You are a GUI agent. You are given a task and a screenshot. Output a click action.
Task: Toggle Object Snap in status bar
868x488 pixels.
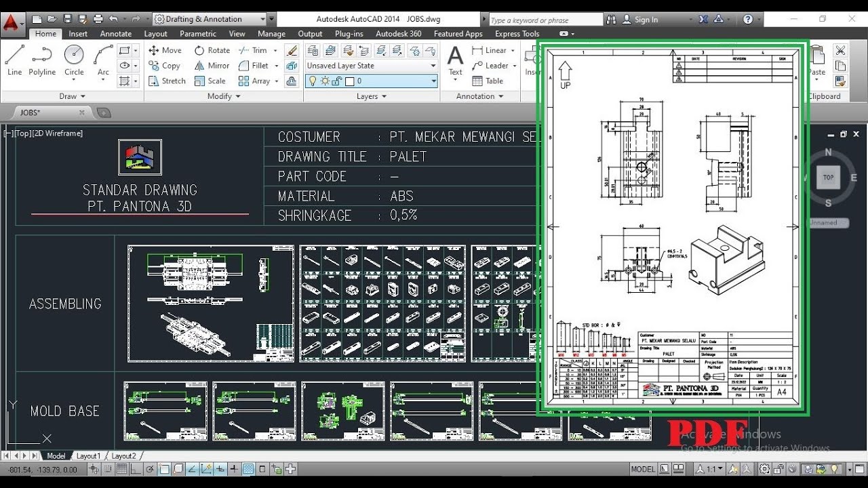point(165,469)
